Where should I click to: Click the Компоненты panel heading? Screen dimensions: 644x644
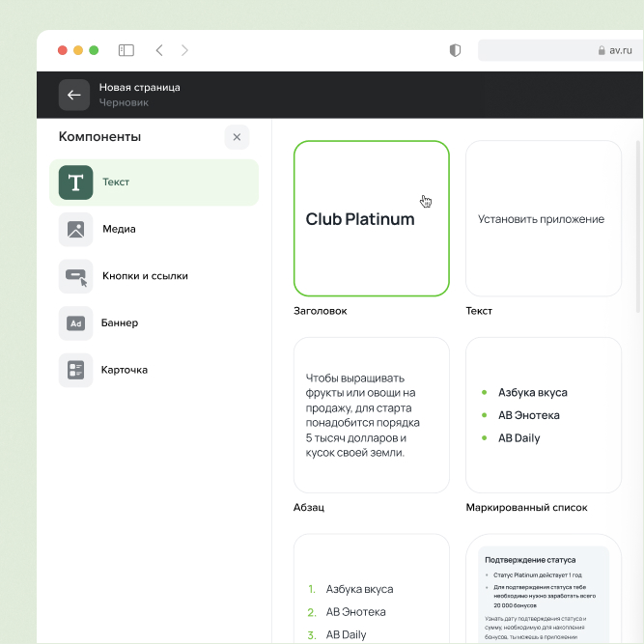coord(99,137)
